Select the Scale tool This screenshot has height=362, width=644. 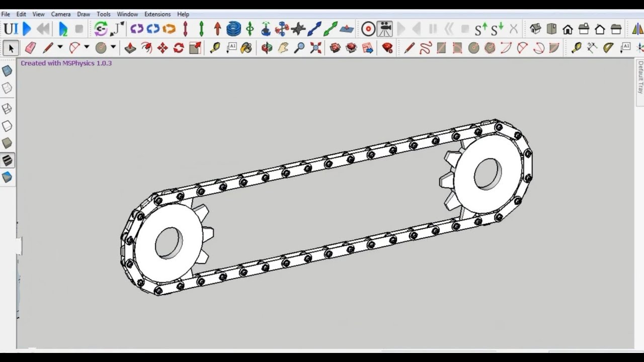(x=195, y=48)
